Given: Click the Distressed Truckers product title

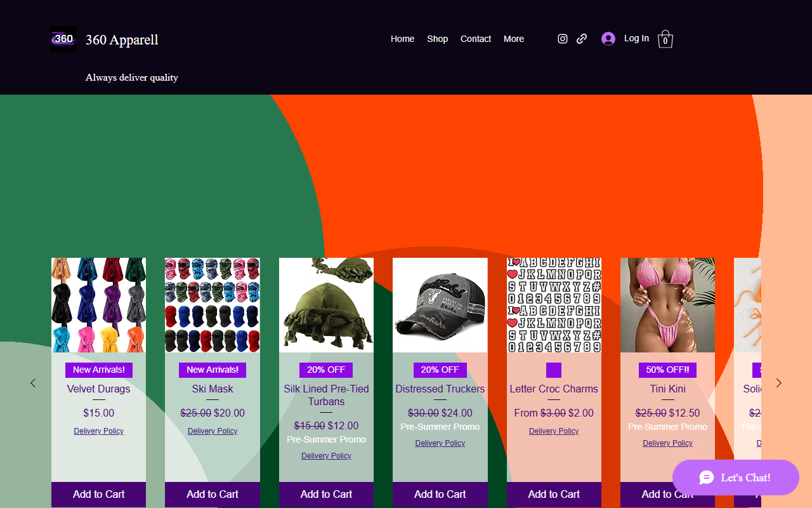Looking at the screenshot, I should 440,389.
